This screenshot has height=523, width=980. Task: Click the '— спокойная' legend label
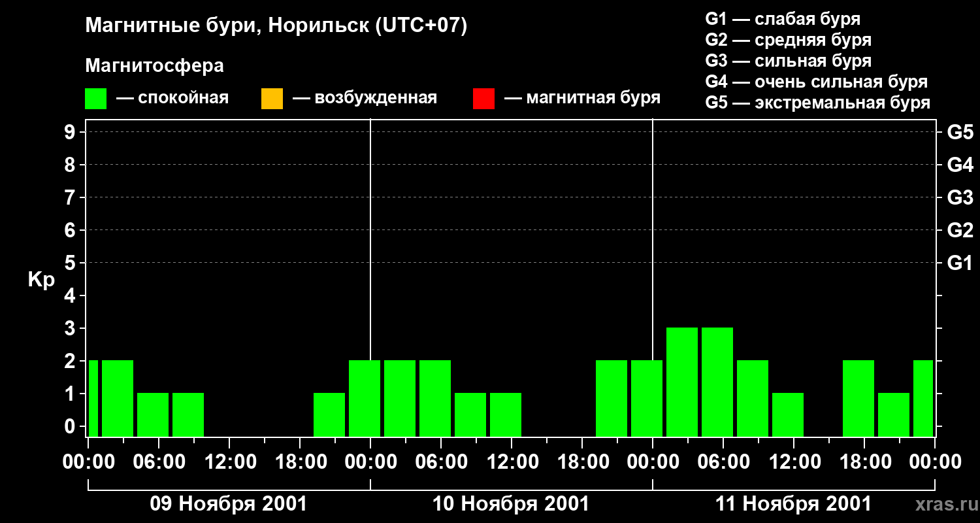(172, 98)
